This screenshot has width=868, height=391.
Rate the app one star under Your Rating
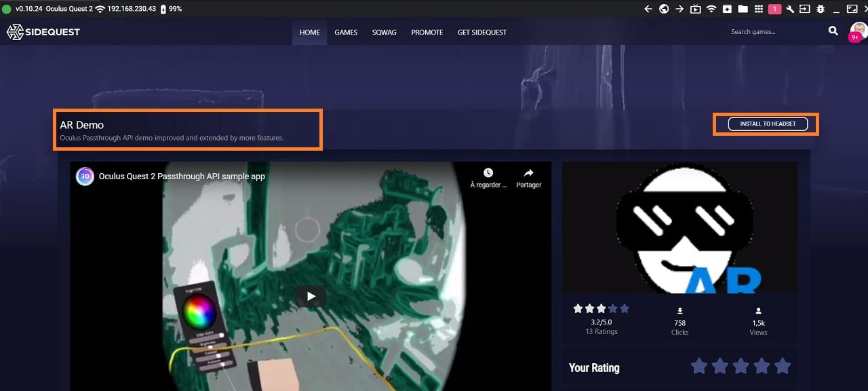tap(698, 367)
